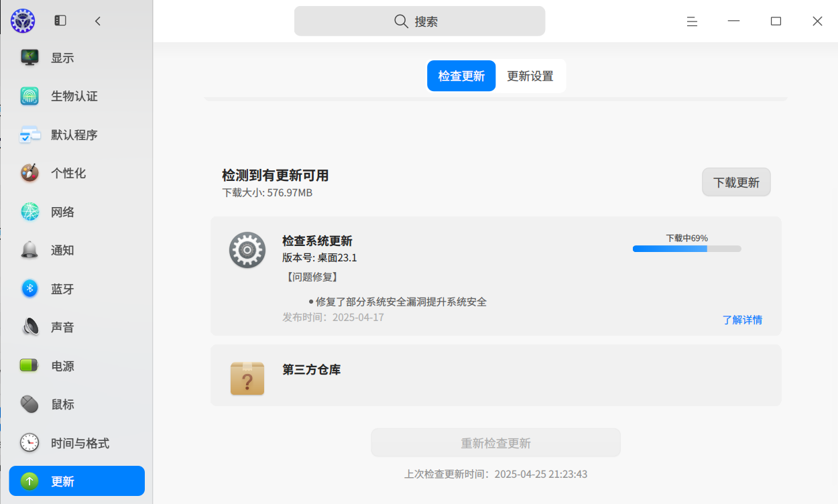Click the 版本号: 桌面23.1 text

click(320, 257)
